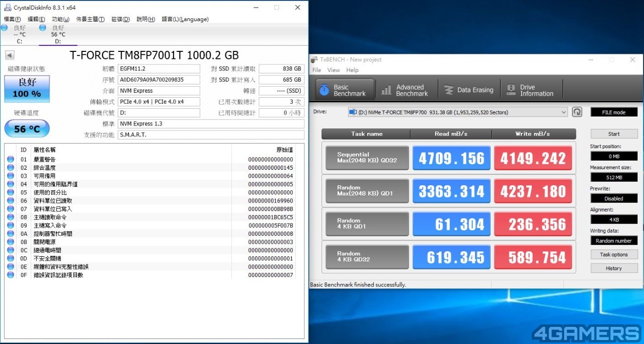Open the File menu in TxBENCH
The width and height of the screenshot is (644, 344).
316,70
